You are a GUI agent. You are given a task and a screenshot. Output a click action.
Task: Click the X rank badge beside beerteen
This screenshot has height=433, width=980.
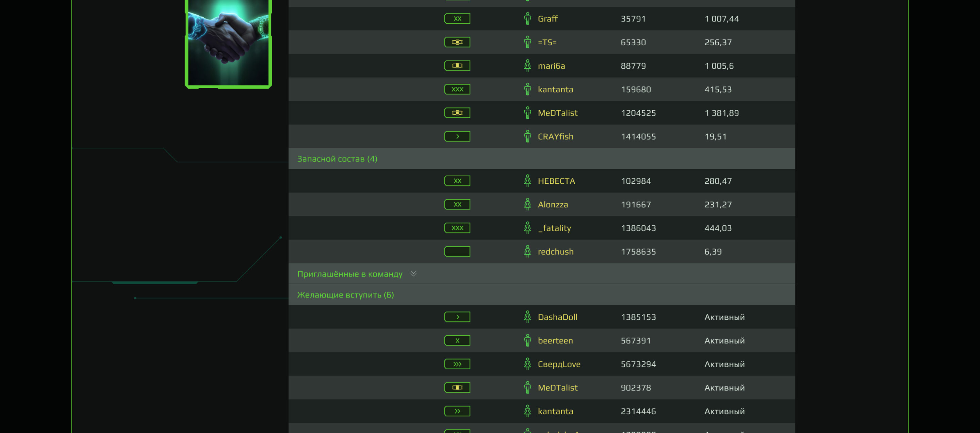pyautogui.click(x=457, y=340)
